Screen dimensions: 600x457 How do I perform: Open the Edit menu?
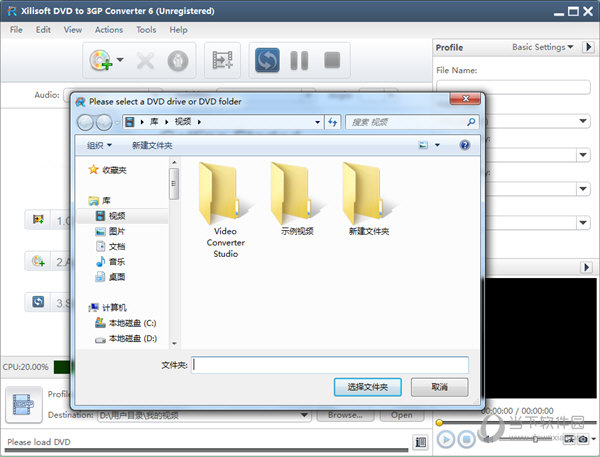click(x=43, y=29)
